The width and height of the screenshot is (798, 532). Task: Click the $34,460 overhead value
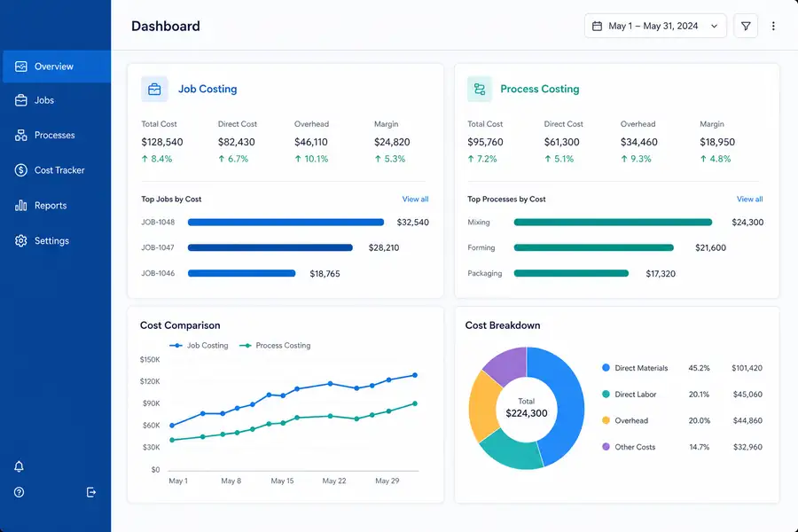(638, 142)
